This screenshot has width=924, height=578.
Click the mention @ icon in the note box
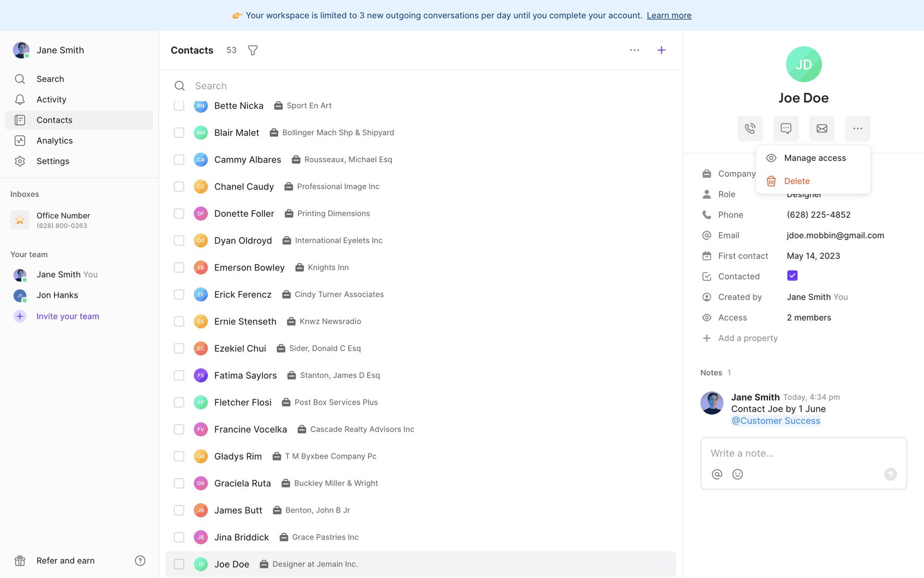click(717, 474)
